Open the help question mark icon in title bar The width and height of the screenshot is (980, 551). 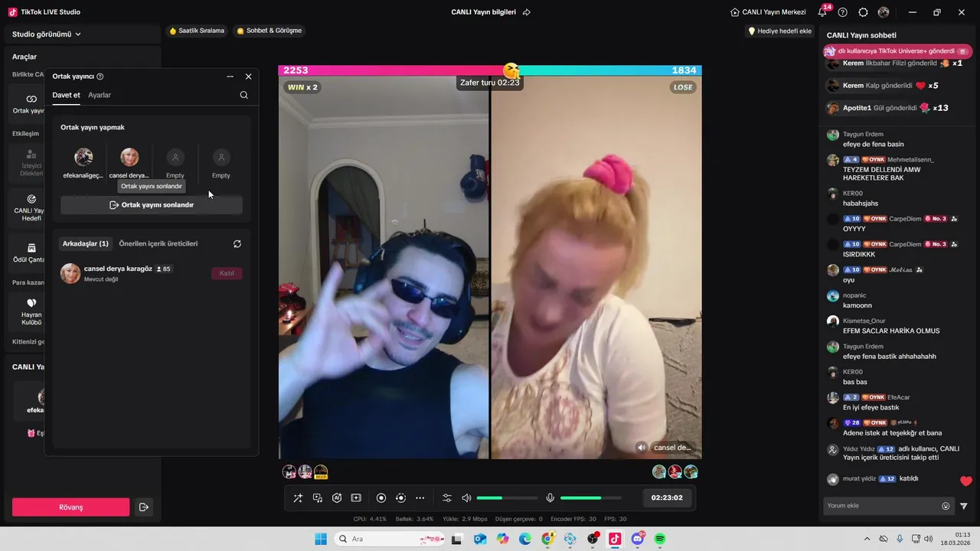843,12
